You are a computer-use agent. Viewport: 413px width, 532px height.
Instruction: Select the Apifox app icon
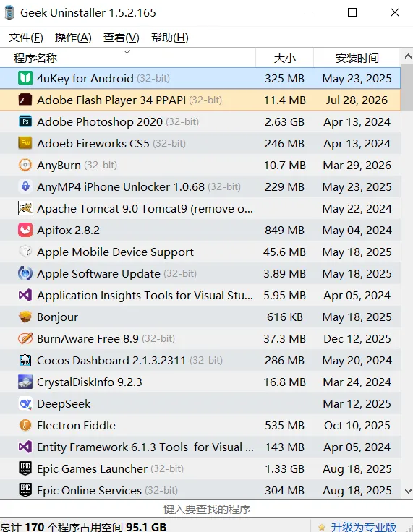click(25, 230)
